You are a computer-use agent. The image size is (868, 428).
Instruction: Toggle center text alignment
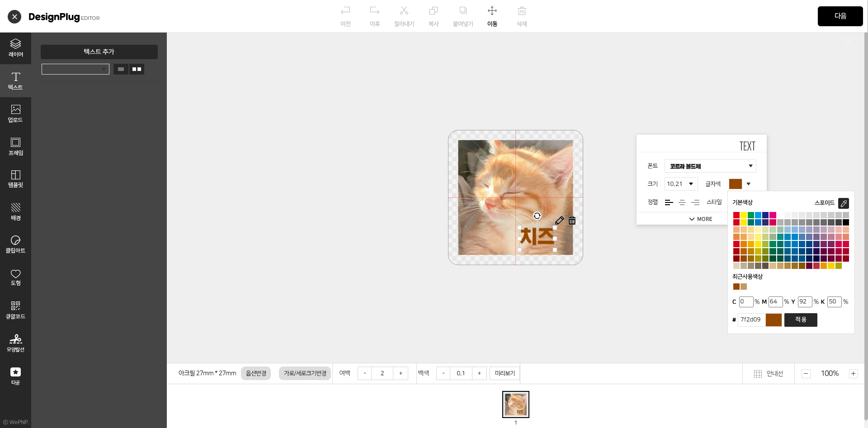pyautogui.click(x=682, y=202)
